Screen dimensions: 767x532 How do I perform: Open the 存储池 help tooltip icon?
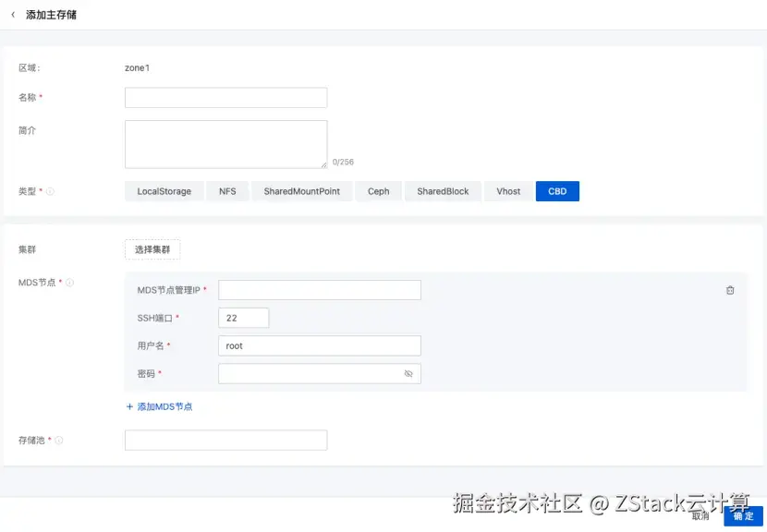coord(60,441)
